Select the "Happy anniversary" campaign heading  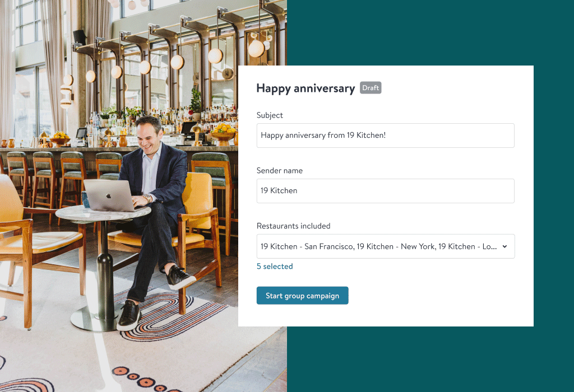pyautogui.click(x=305, y=88)
